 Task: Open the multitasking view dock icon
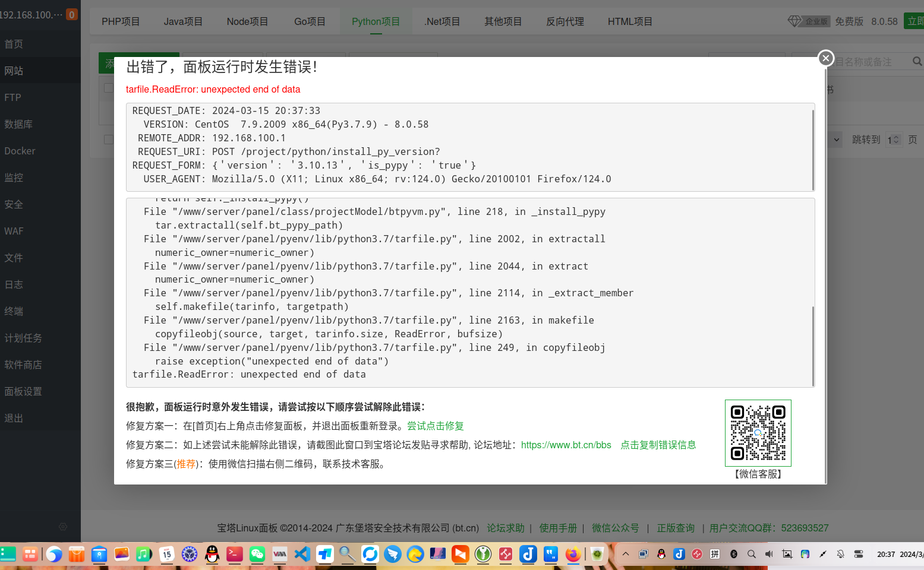click(x=30, y=555)
